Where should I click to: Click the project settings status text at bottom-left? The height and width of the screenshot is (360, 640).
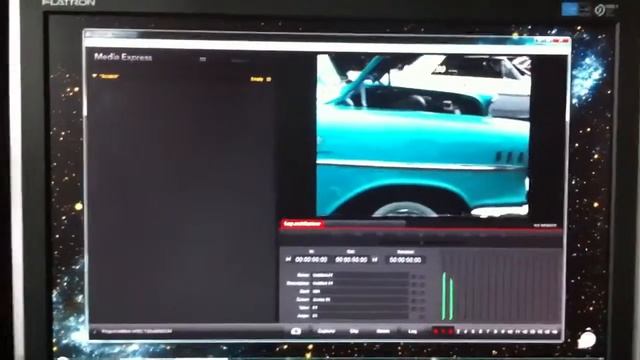click(136, 331)
